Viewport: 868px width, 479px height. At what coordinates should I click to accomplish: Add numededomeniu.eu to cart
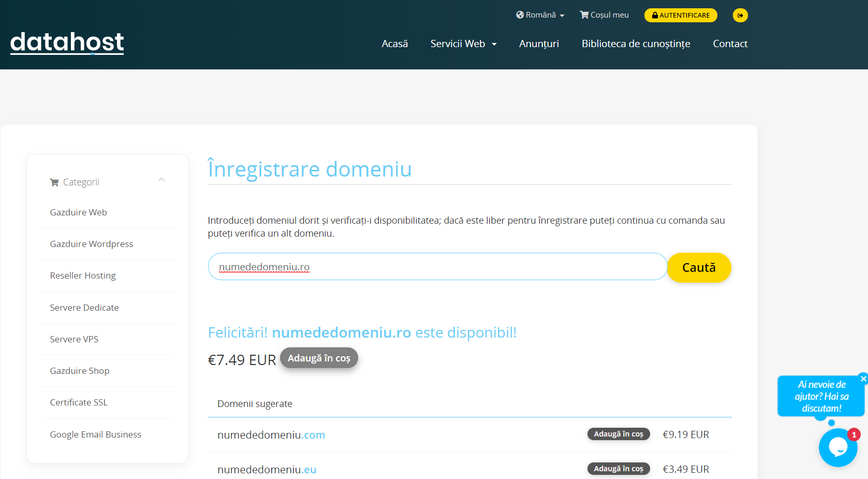coord(618,469)
